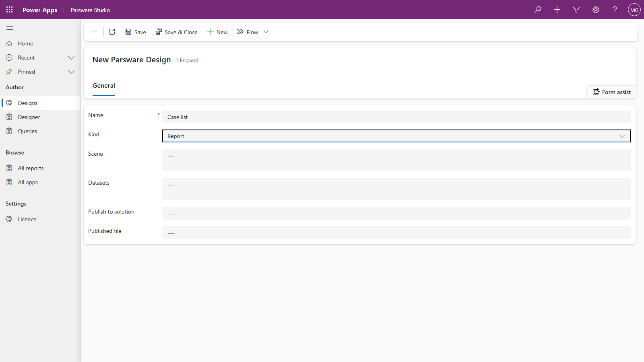Viewport: 644px width, 362px height.
Task: Create a New record
Action: click(x=217, y=32)
